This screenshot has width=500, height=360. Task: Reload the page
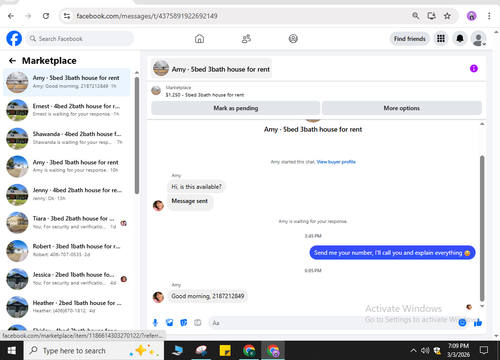(46, 16)
